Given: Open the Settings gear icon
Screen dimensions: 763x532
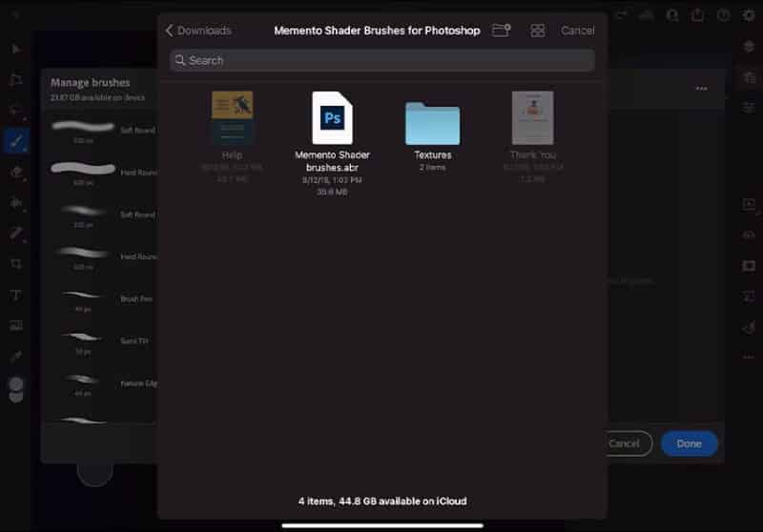Looking at the screenshot, I should 749,15.
